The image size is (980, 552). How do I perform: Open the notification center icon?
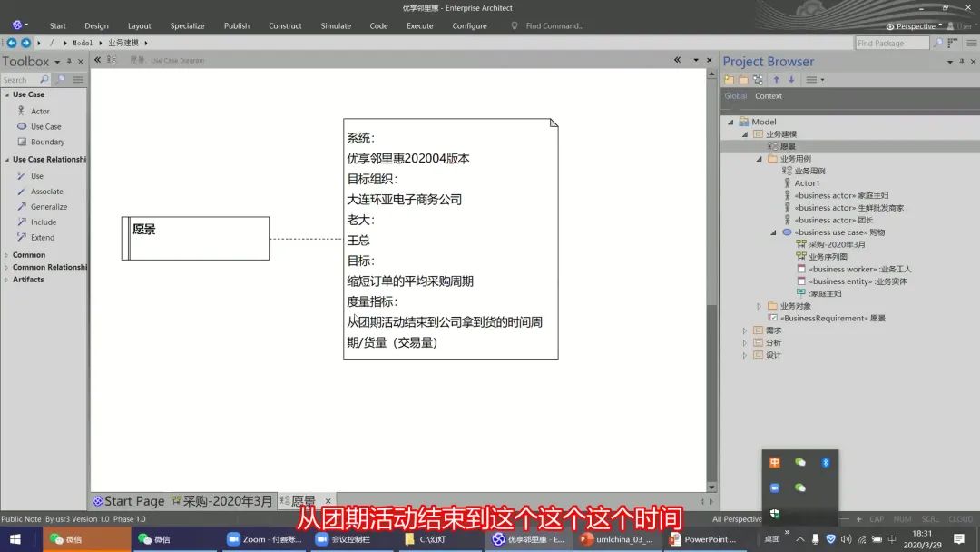[959, 539]
